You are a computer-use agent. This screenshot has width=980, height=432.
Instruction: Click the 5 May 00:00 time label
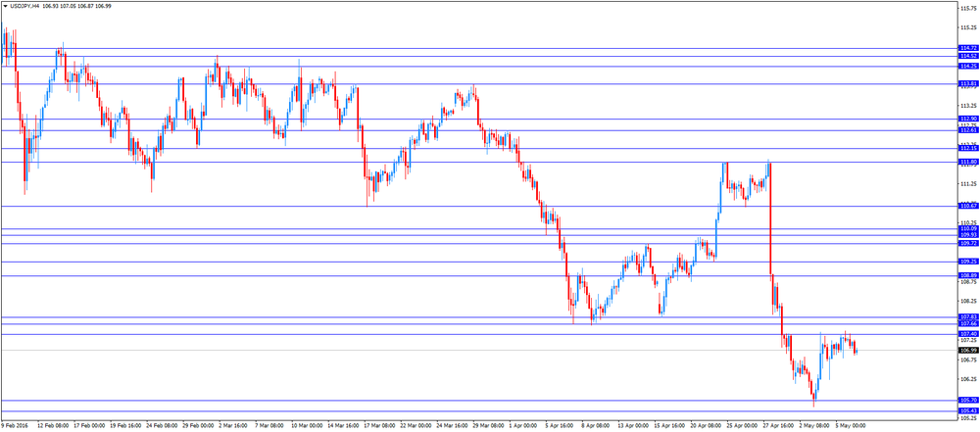(851, 426)
